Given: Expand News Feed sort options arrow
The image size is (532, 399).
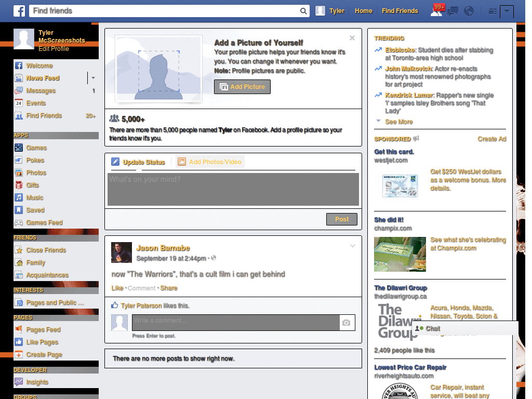Looking at the screenshot, I should tap(93, 78).
